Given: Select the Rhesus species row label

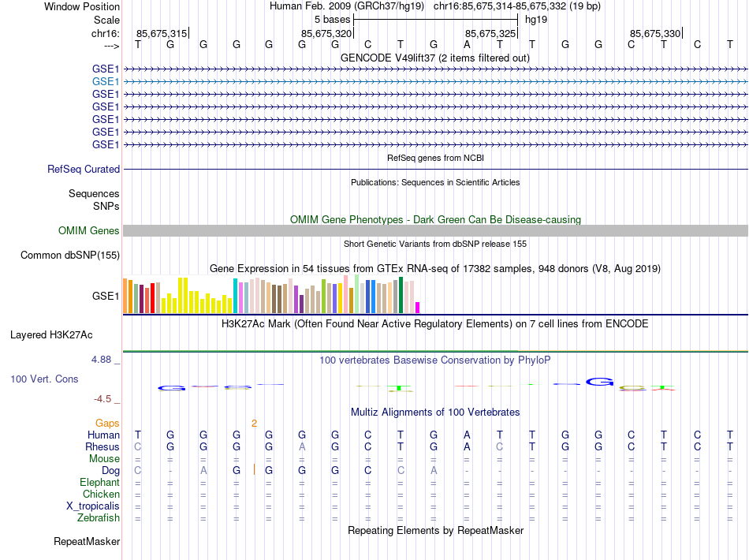Looking at the screenshot, I should pos(102,446).
